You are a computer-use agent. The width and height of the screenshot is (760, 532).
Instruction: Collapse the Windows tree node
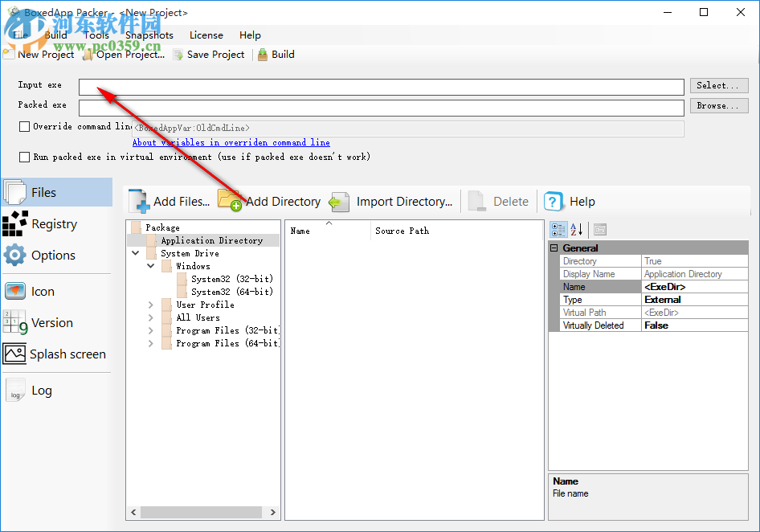point(151,266)
